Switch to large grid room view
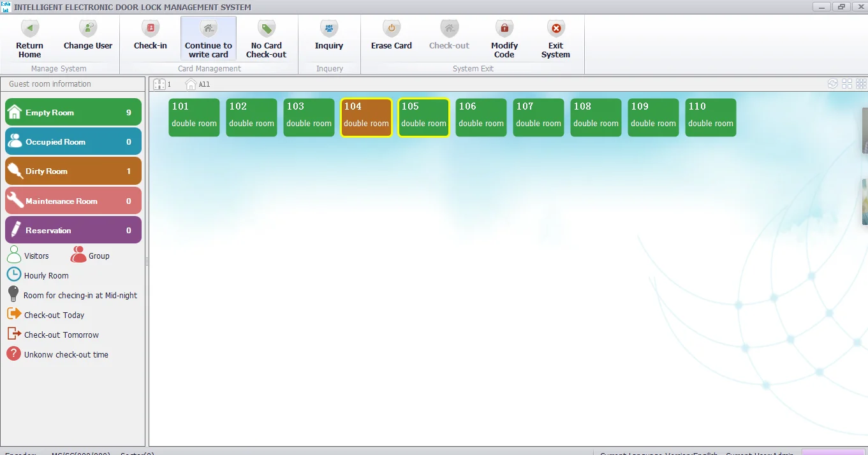This screenshot has width=868, height=455. tap(847, 84)
